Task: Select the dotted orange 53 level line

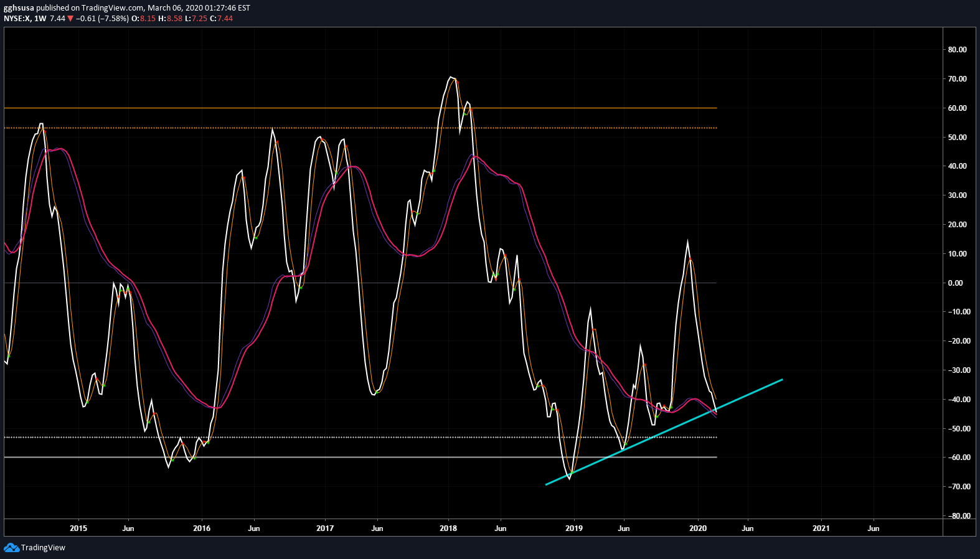Action: coord(360,128)
